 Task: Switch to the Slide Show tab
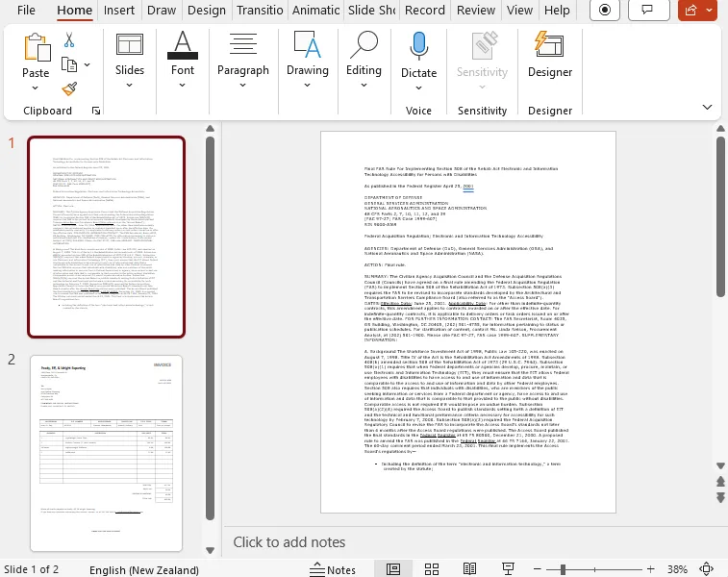(x=371, y=11)
